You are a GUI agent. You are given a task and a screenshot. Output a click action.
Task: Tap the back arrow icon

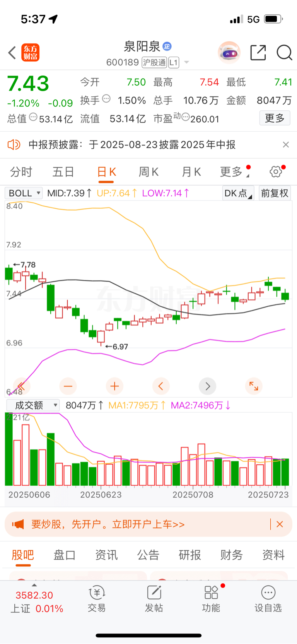pos(12,53)
